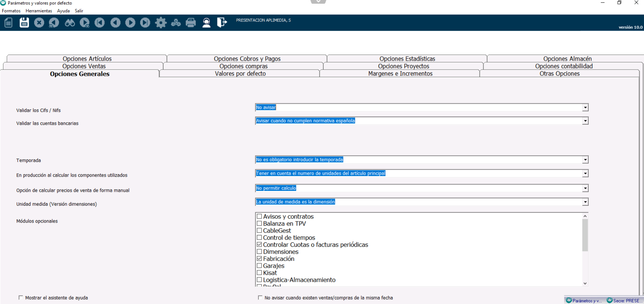Image resolution: width=644 pixels, height=304 pixels.
Task: Select the Valores por defecto tab
Action: [240, 74]
